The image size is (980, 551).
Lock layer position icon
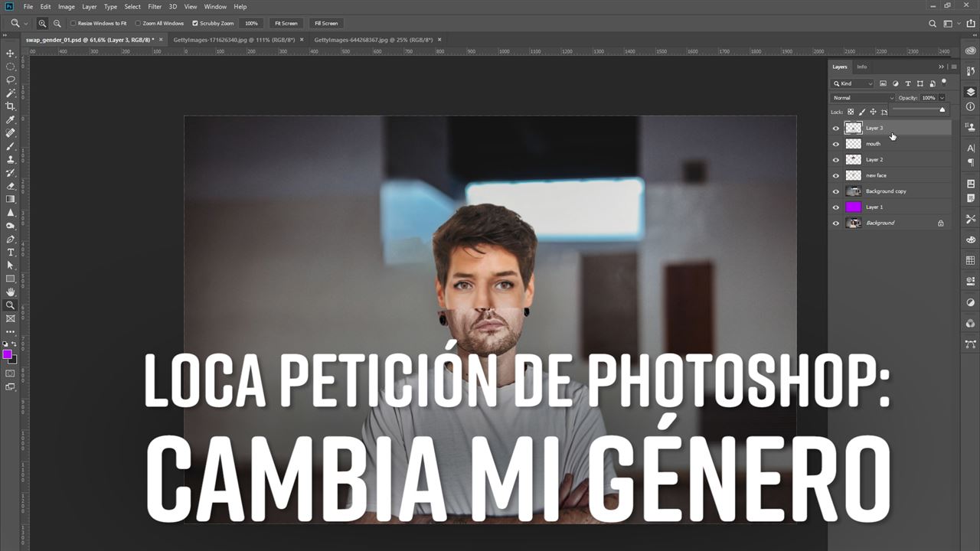click(x=873, y=112)
